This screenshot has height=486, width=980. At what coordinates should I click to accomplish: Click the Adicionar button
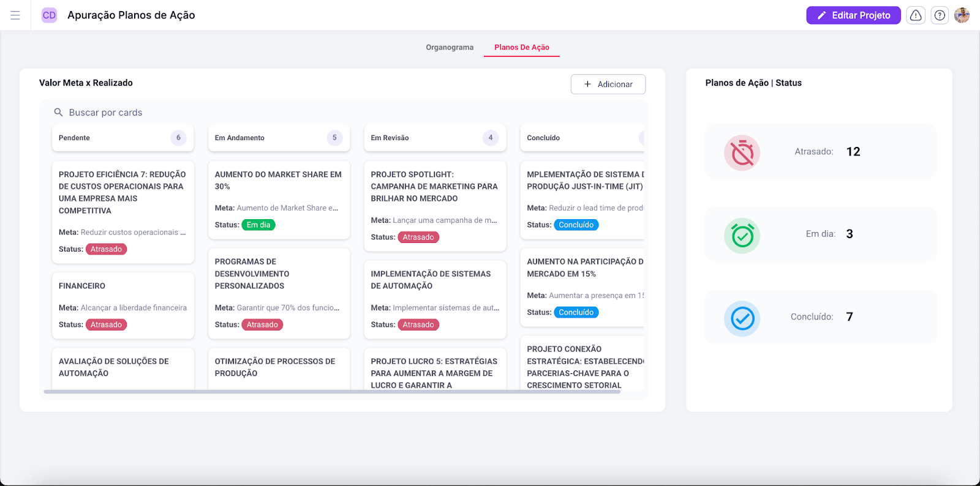608,84
